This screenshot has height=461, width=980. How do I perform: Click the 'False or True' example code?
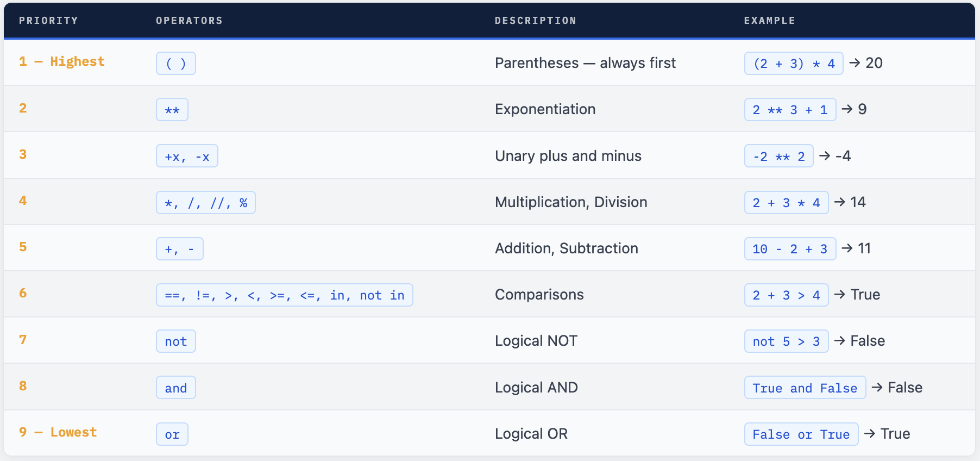(x=801, y=434)
